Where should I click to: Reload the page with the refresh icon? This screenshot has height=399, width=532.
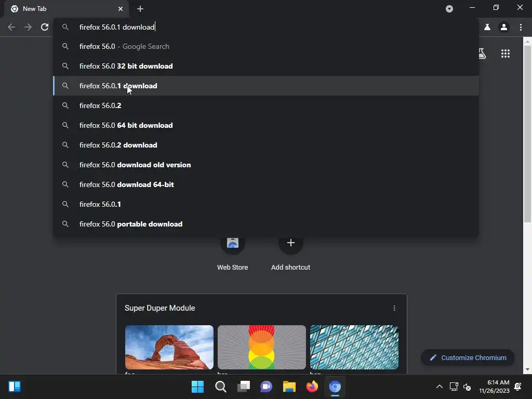click(x=45, y=27)
